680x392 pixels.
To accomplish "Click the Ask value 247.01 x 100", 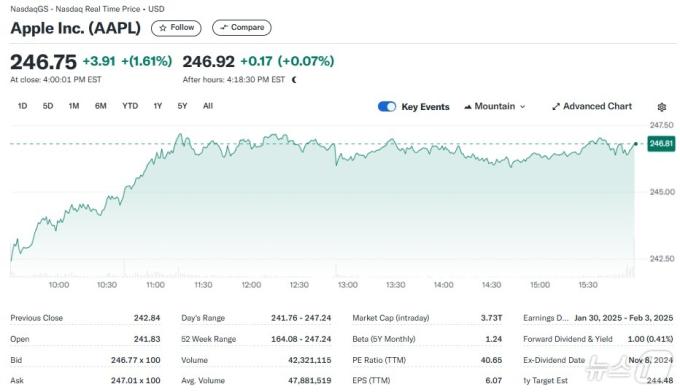I will click(135, 380).
